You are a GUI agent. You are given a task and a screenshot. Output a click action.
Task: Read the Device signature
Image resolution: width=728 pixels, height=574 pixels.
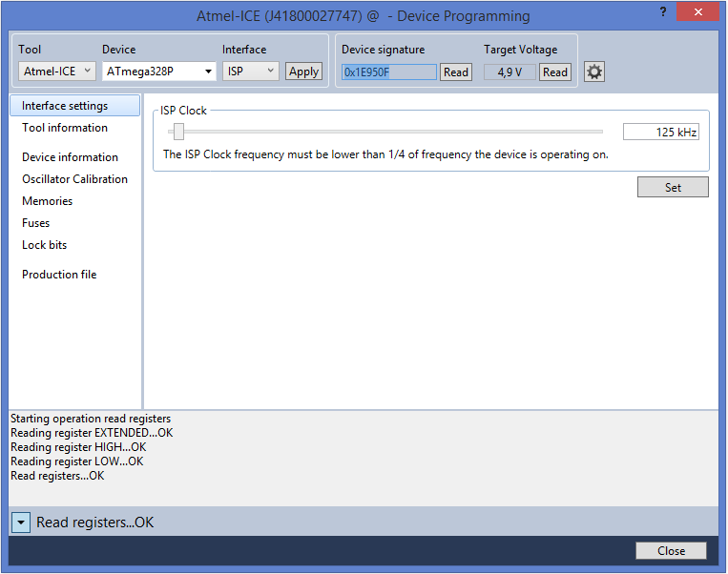point(456,72)
